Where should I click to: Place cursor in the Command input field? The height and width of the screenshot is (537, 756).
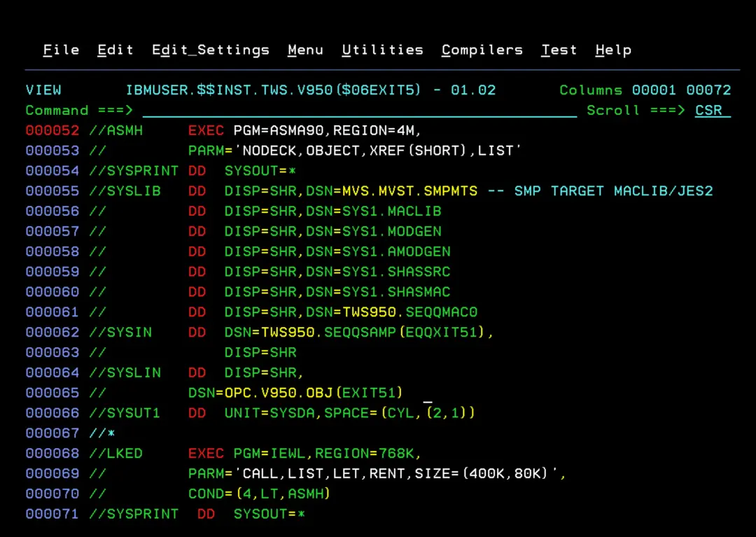360,111
